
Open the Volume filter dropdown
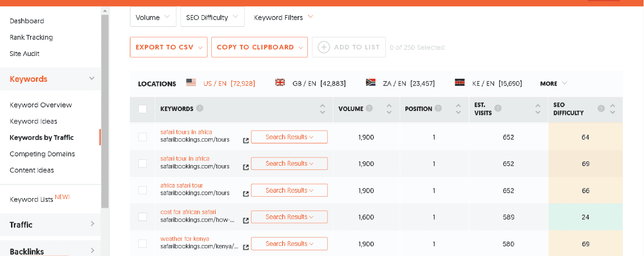tap(153, 17)
